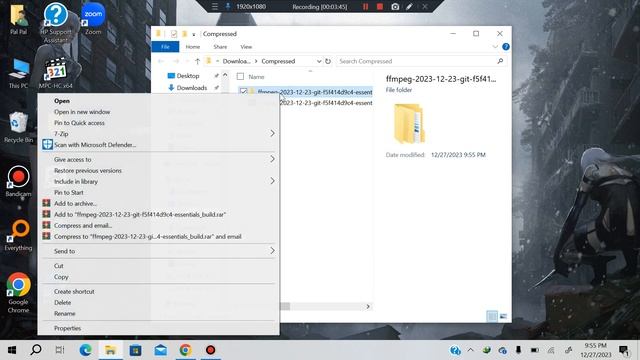
Task: Toggle the select-all checkbox beside Name
Action: click(240, 77)
